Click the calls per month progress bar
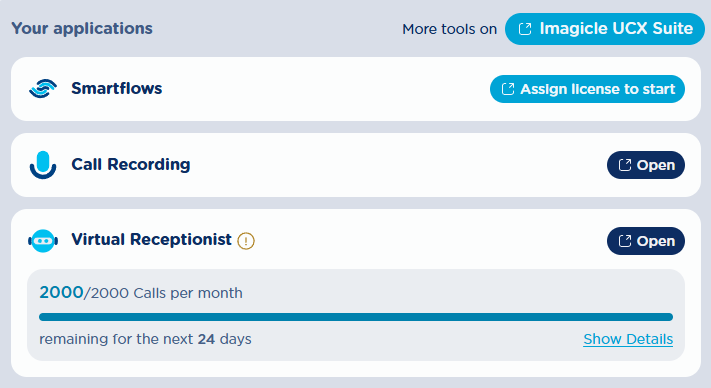This screenshot has width=711, height=388. (x=356, y=317)
